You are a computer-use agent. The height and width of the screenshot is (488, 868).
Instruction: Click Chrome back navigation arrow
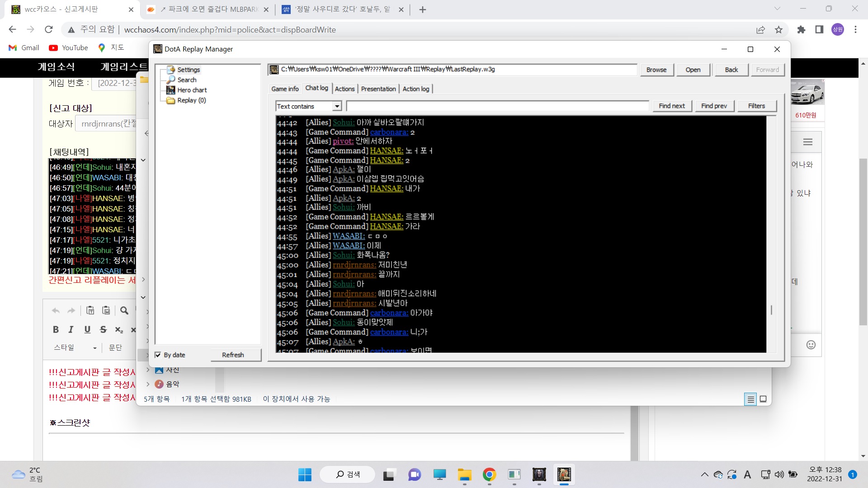pos(12,30)
